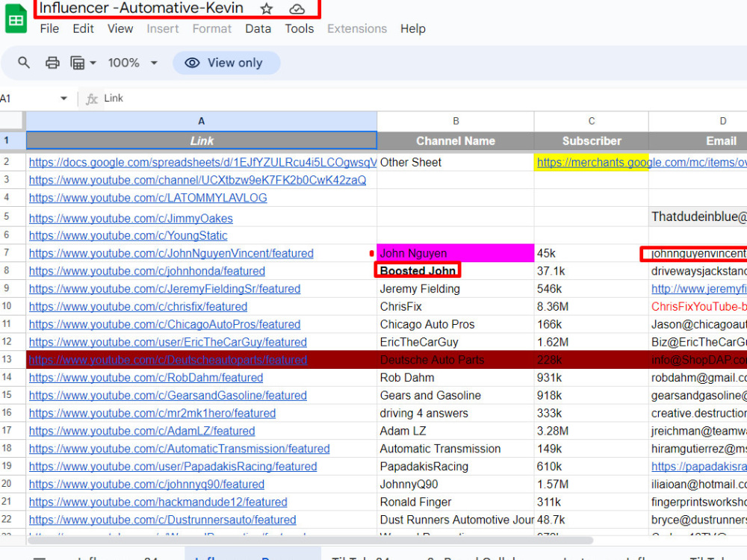Open the Google Sheets home icon
The width and height of the screenshot is (747, 560).
[x=16, y=19]
